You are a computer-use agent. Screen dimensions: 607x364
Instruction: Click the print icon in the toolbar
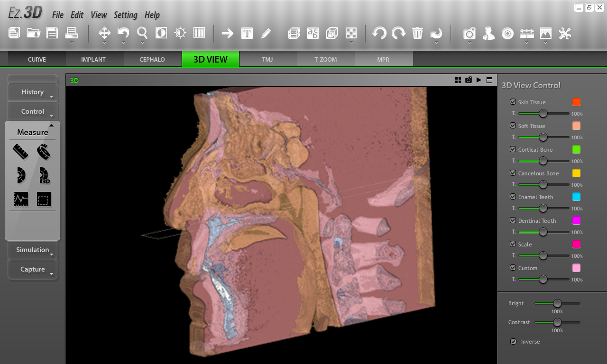(72, 33)
